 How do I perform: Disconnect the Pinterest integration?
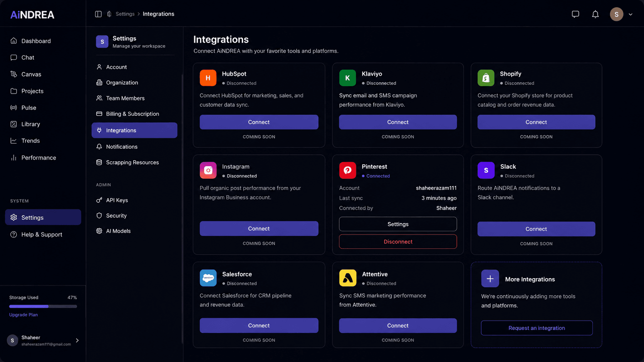398,242
